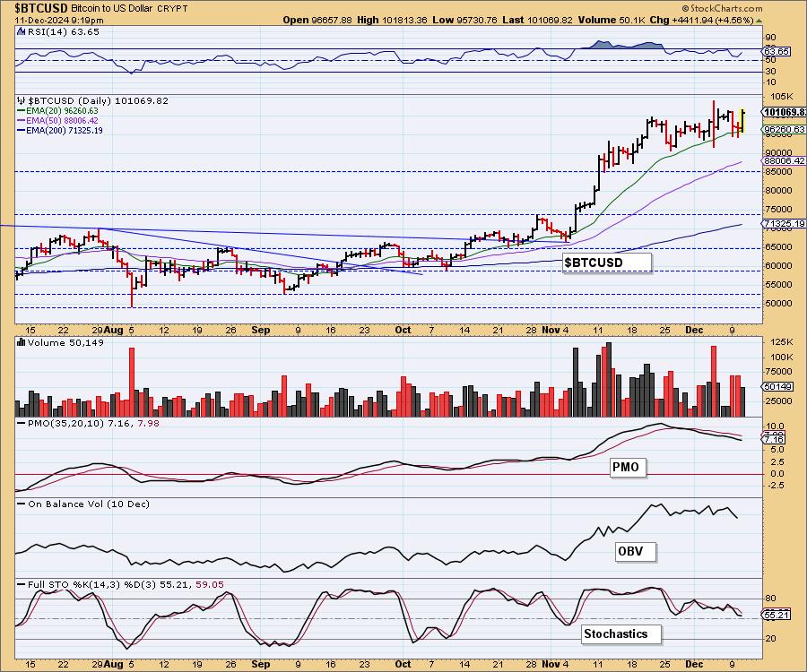Click the High 101813.36 value
This screenshot has height=672, width=807.
pyautogui.click(x=392, y=20)
